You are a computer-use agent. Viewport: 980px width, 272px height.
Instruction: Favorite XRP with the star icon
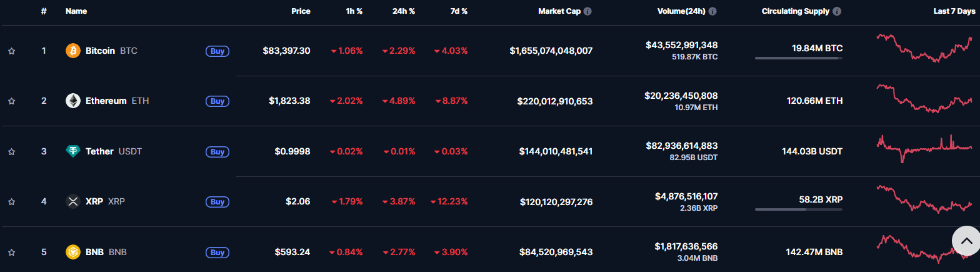point(11,202)
